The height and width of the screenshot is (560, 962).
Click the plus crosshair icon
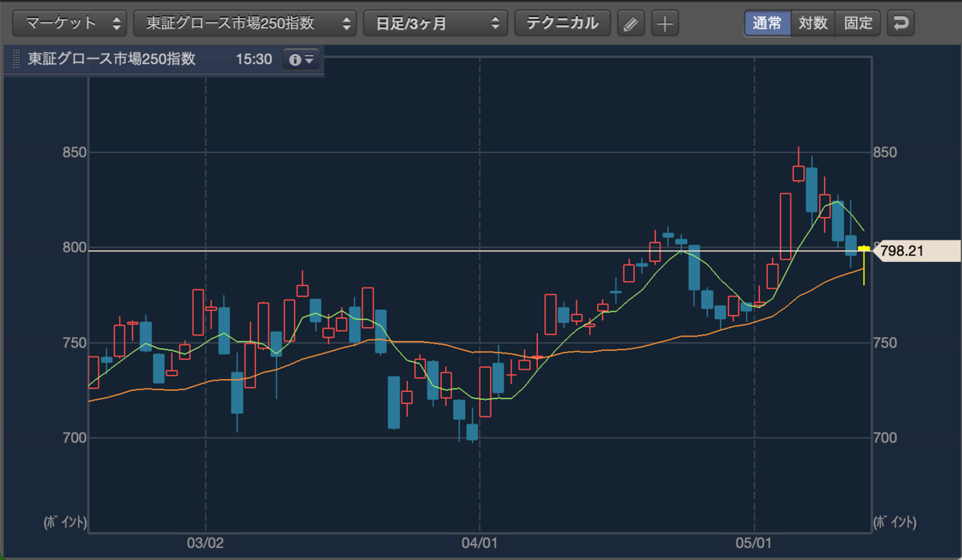[x=665, y=23]
